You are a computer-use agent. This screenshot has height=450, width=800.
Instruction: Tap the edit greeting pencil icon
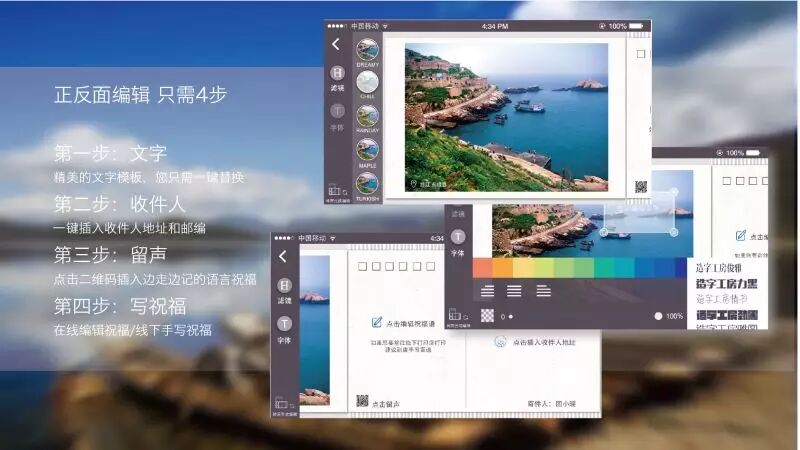(x=377, y=322)
